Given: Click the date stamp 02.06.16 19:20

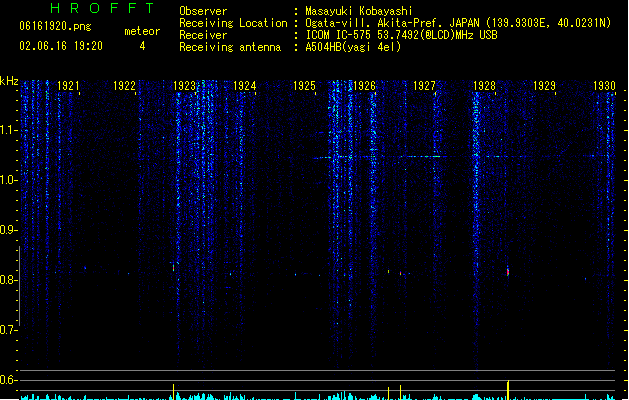Looking at the screenshot, I should tap(61, 46).
